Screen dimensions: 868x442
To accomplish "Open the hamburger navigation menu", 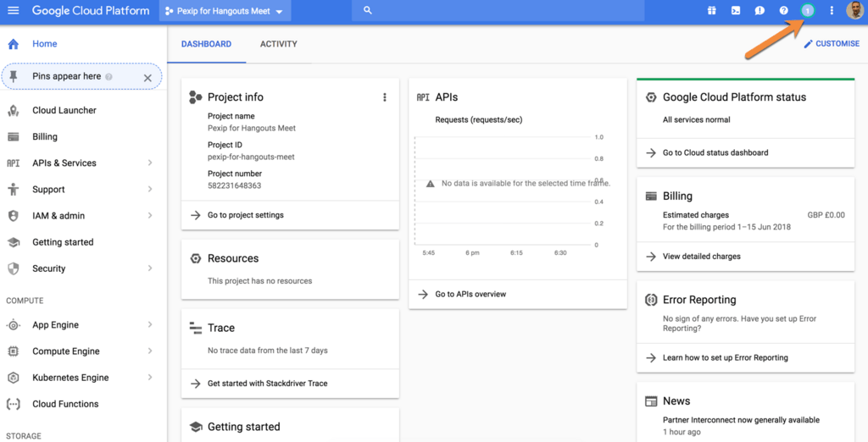I will tap(13, 10).
